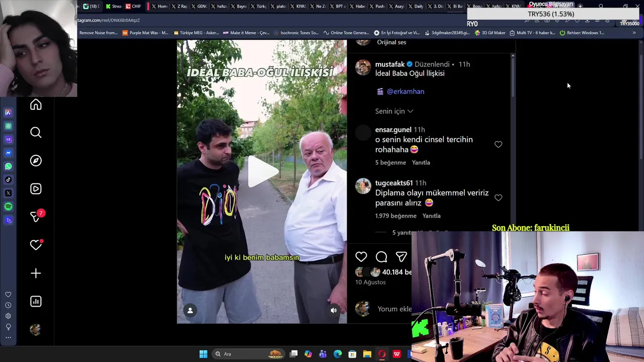644x362 pixels.
Task: Click the Instagram Create plus icon
Action: (36, 273)
